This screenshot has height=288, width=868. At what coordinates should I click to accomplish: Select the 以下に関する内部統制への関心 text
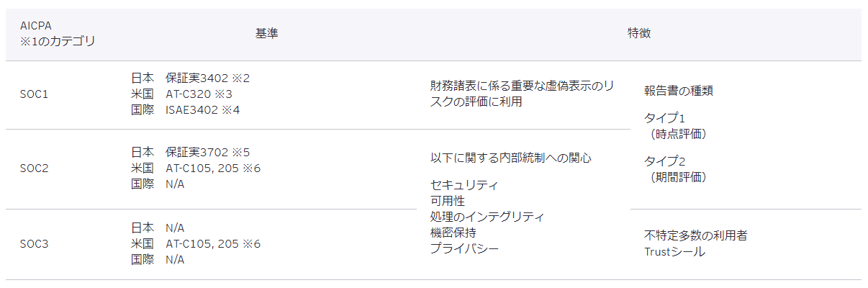pyautogui.click(x=511, y=158)
